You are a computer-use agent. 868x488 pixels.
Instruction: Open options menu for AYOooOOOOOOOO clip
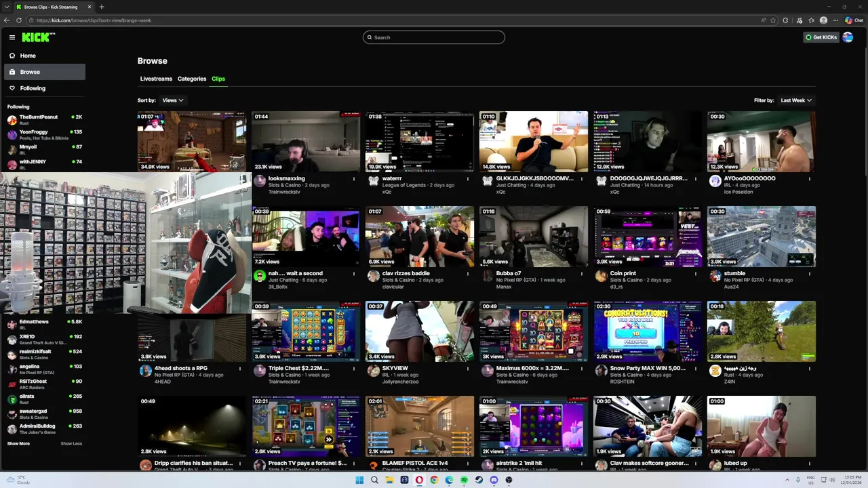click(810, 179)
